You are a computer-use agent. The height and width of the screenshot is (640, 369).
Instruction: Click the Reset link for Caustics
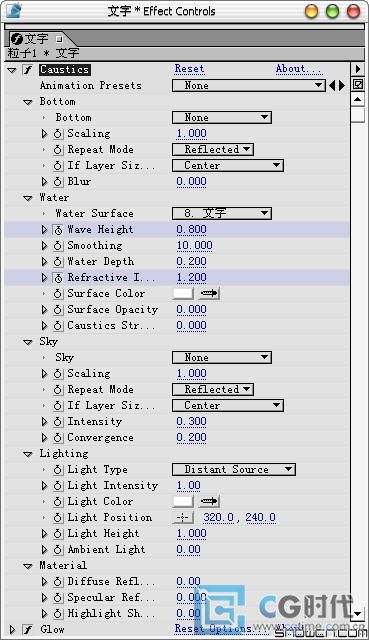coord(189,69)
